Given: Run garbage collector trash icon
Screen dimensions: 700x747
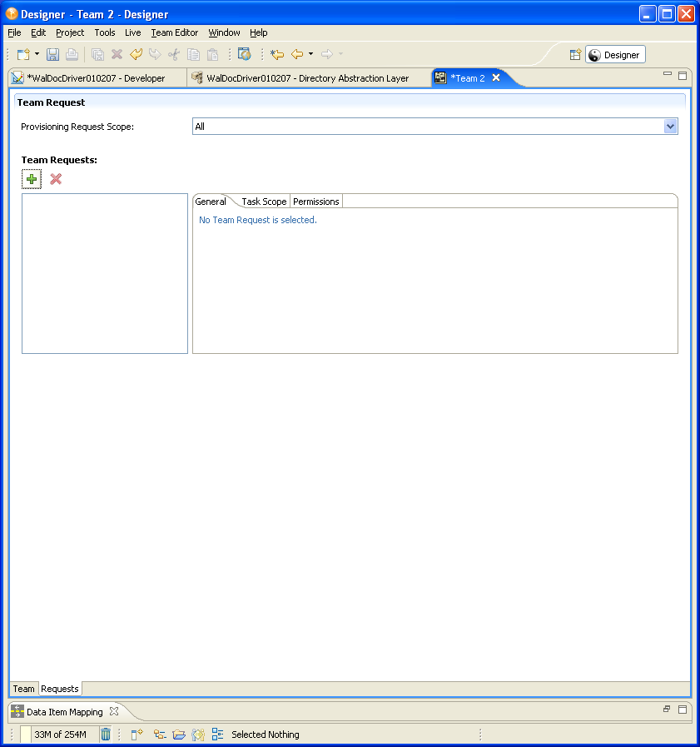Looking at the screenshot, I should point(106,735).
